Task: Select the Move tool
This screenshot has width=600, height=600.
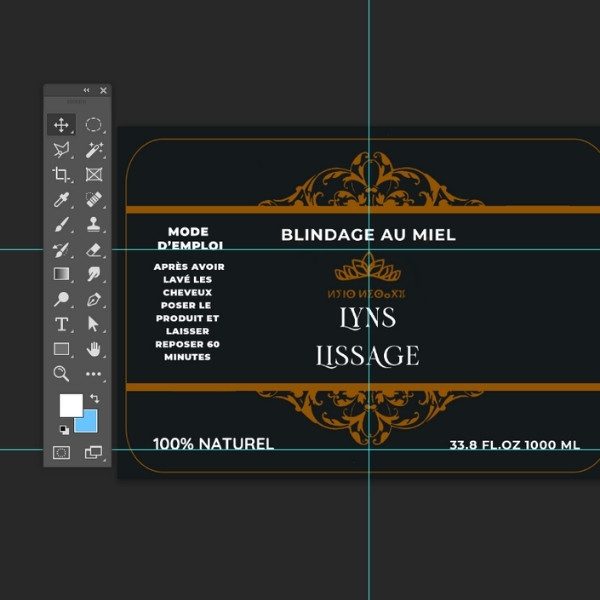Action: coord(61,125)
